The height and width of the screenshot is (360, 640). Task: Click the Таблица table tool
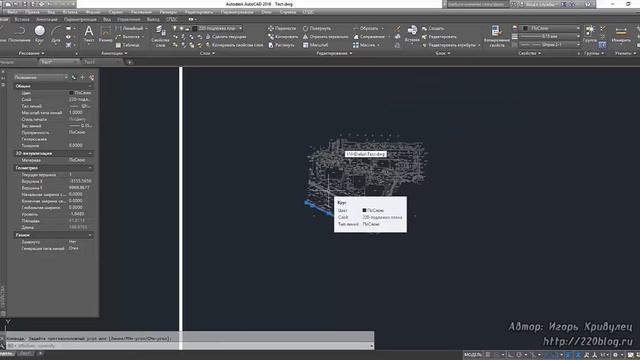(128, 45)
